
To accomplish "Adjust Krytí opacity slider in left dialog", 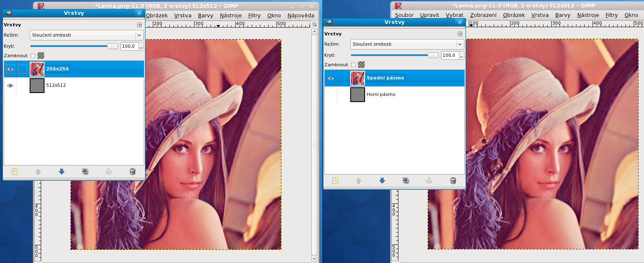I will [74, 46].
